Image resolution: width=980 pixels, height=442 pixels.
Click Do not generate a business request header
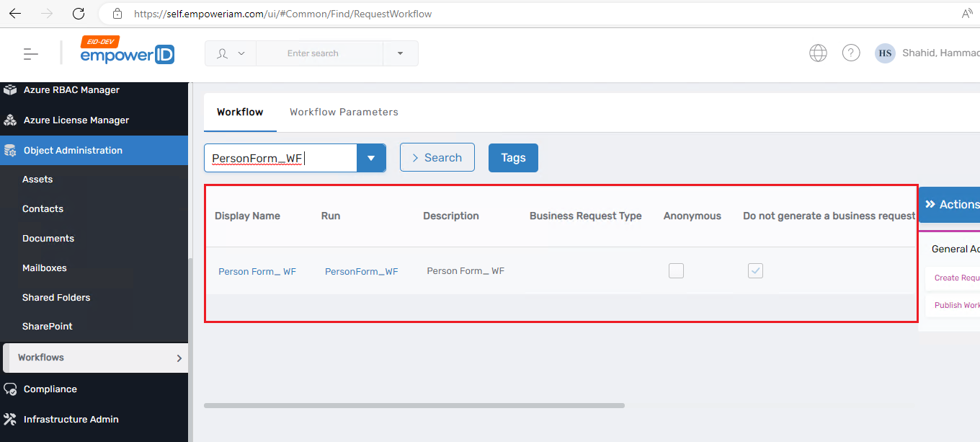pyautogui.click(x=829, y=216)
